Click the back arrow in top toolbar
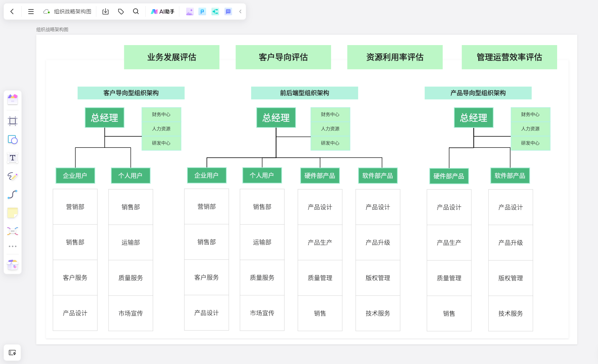The image size is (598, 364). coord(12,11)
